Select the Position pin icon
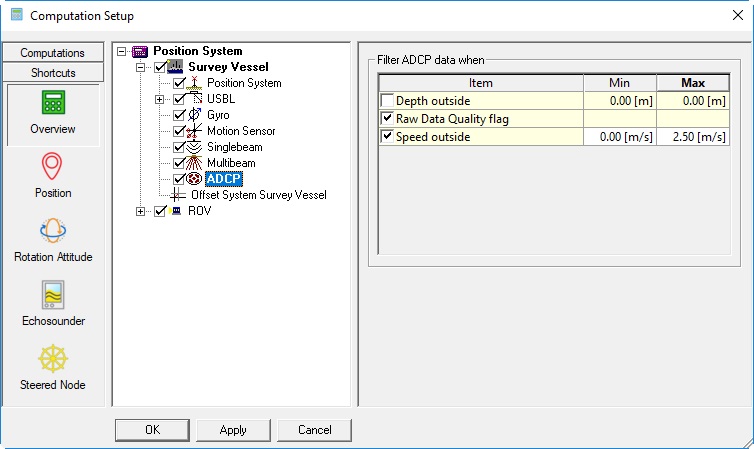Image resolution: width=754 pixels, height=449 pixels. 52,167
